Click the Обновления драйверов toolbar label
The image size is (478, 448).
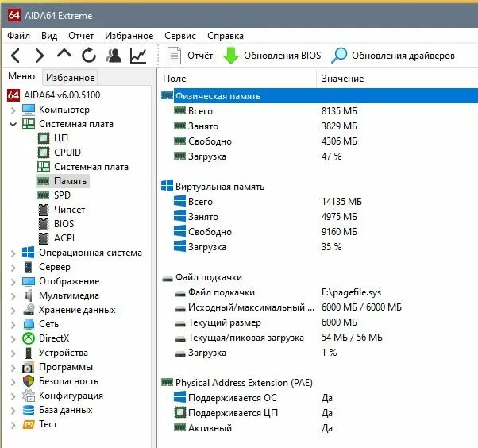click(403, 56)
